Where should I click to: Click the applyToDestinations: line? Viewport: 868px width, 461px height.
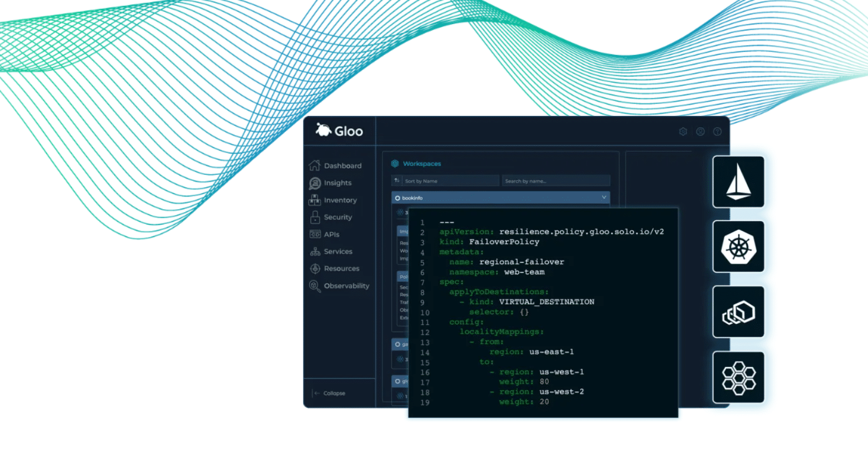tap(499, 292)
